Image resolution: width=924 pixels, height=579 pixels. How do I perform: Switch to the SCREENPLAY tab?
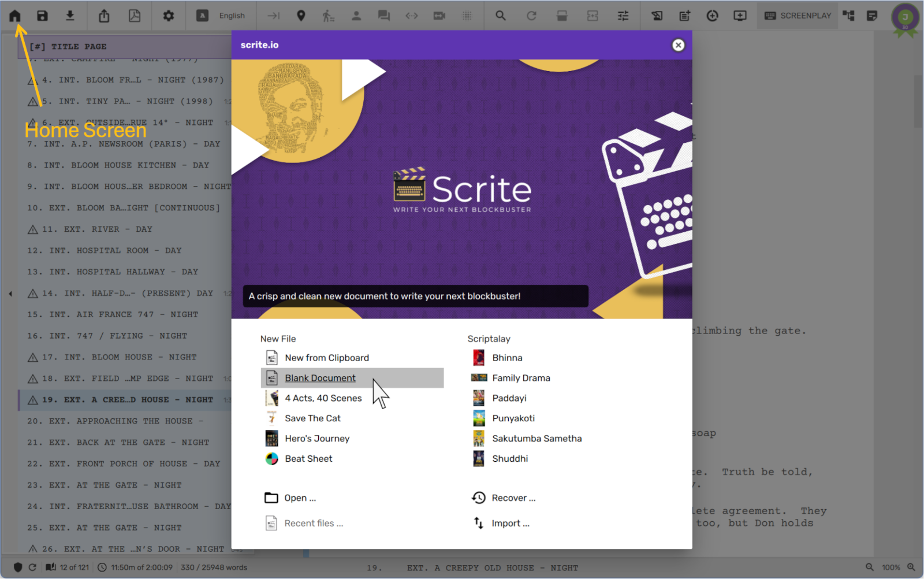click(x=798, y=16)
